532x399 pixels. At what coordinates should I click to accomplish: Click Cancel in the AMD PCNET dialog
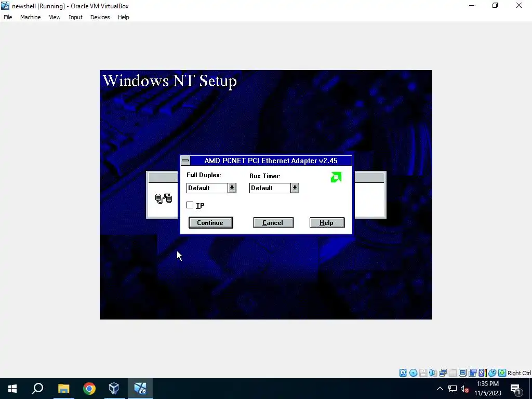pyautogui.click(x=273, y=222)
